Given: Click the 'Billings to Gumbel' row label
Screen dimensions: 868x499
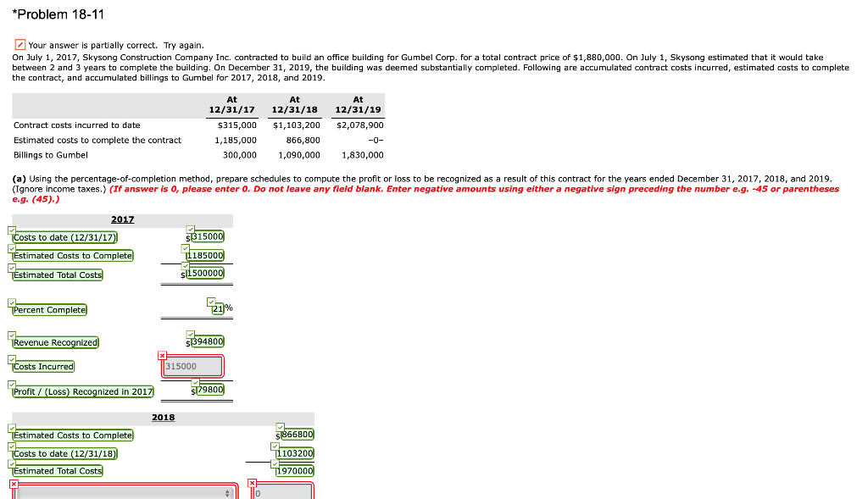Looking at the screenshot, I should (50, 155).
